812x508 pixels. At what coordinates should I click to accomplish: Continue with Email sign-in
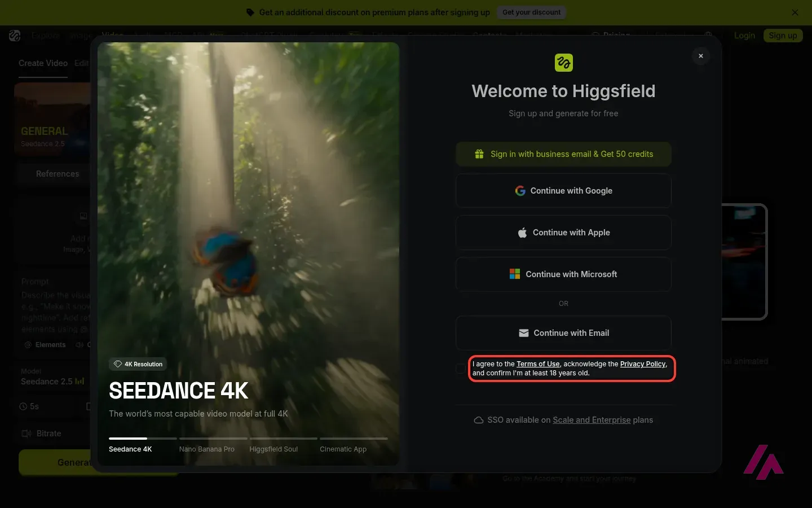pyautogui.click(x=563, y=333)
